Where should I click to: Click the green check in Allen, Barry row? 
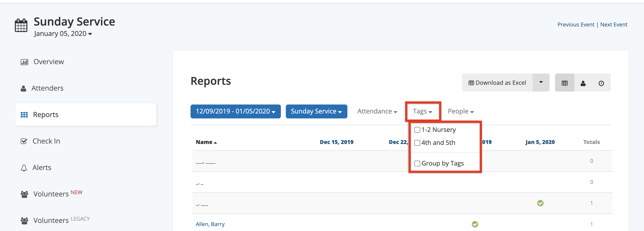[x=475, y=224]
